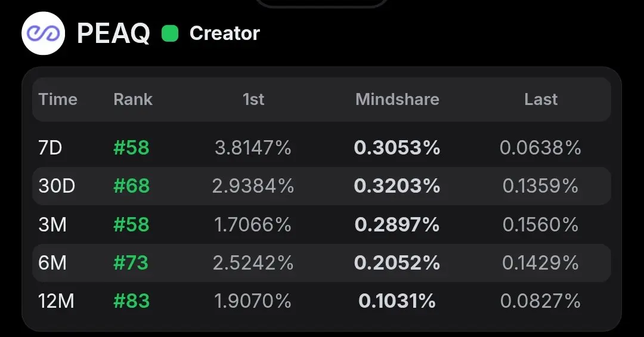Click the 0.3053% mindshare value
The width and height of the screenshot is (644, 337).
[x=397, y=147]
